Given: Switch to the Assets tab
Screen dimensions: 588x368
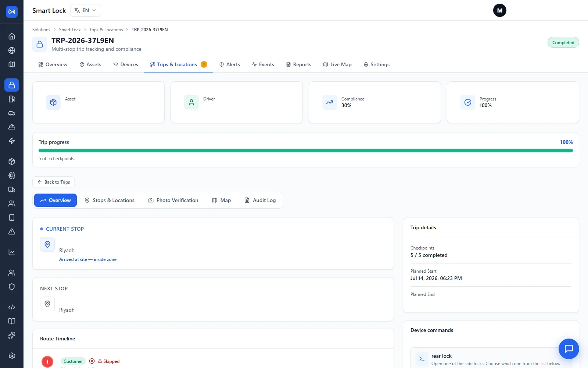Looking at the screenshot, I should click(x=90, y=64).
